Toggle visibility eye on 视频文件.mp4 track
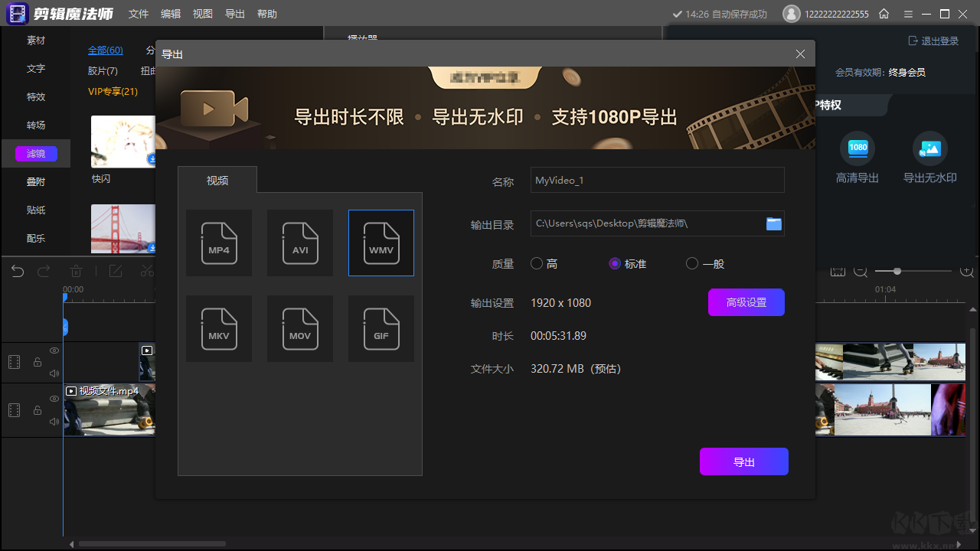Viewport: 980px width, 551px height. (54, 399)
